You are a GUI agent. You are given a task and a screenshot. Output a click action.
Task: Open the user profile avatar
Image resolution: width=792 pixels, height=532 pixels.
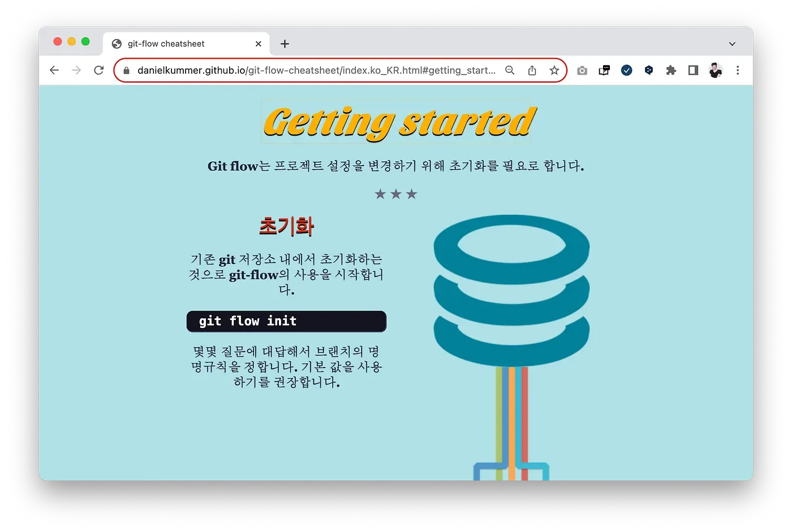tap(716, 70)
